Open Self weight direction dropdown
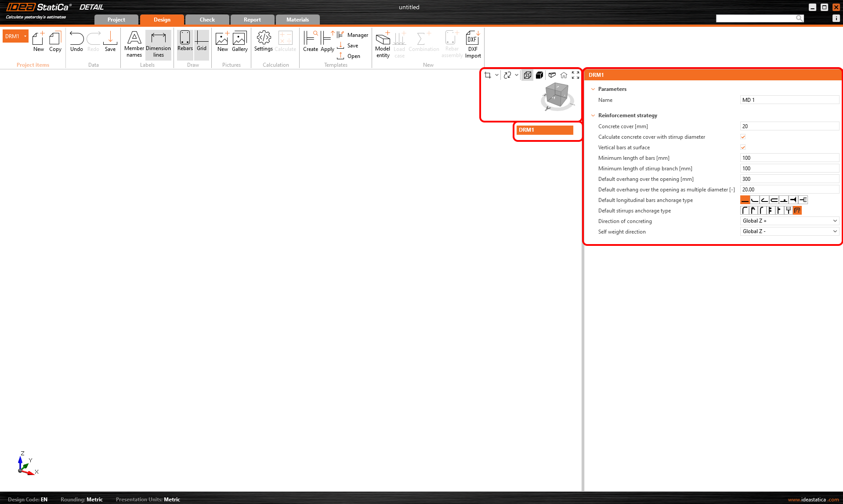Viewport: 843px width, 504px height. pyautogui.click(x=789, y=231)
